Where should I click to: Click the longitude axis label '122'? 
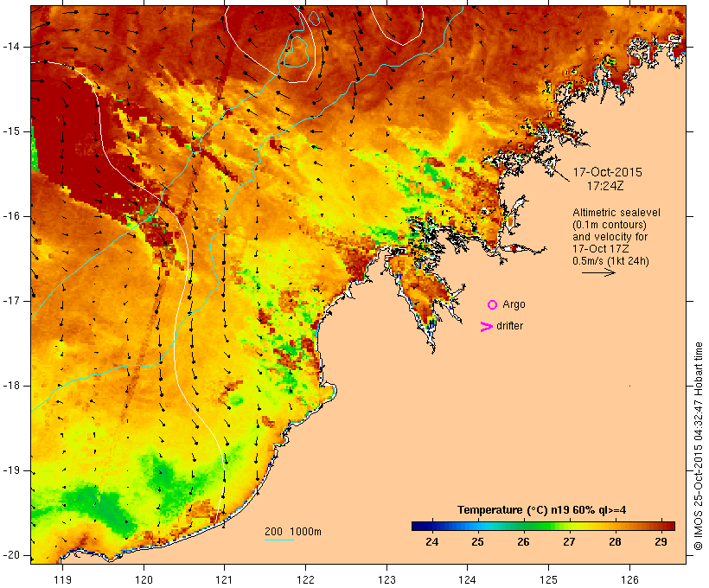point(305,580)
